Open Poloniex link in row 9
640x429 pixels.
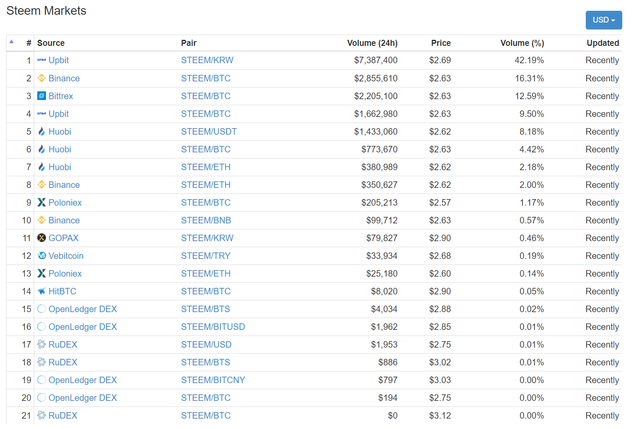click(x=65, y=202)
